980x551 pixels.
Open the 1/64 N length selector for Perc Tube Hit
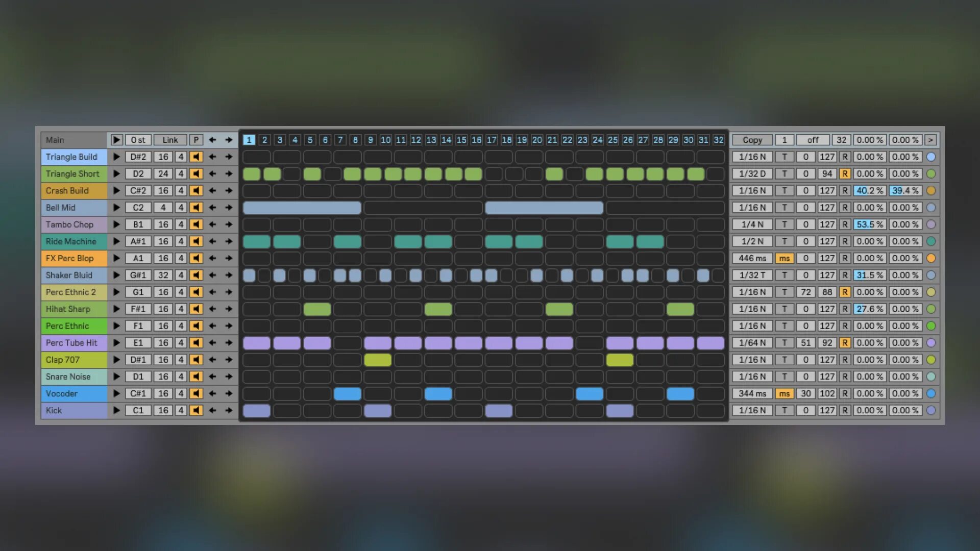pyautogui.click(x=752, y=343)
